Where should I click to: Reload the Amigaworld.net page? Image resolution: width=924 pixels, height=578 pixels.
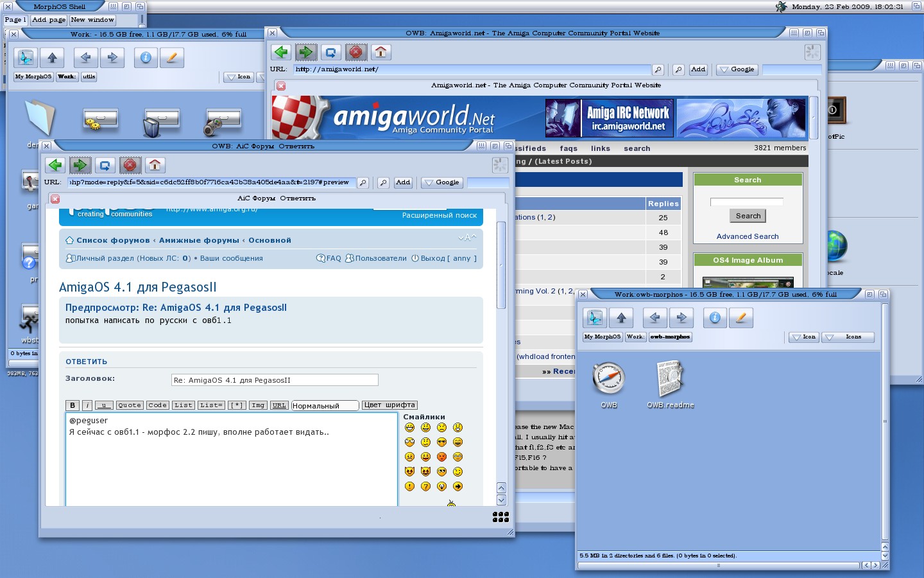331,52
